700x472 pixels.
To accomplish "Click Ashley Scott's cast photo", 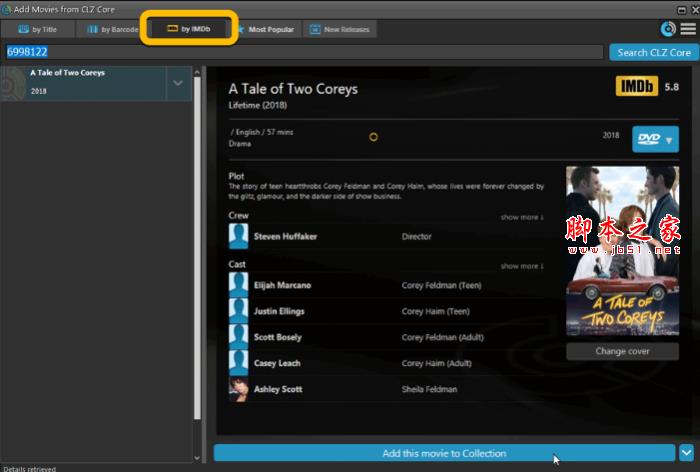I will (239, 389).
